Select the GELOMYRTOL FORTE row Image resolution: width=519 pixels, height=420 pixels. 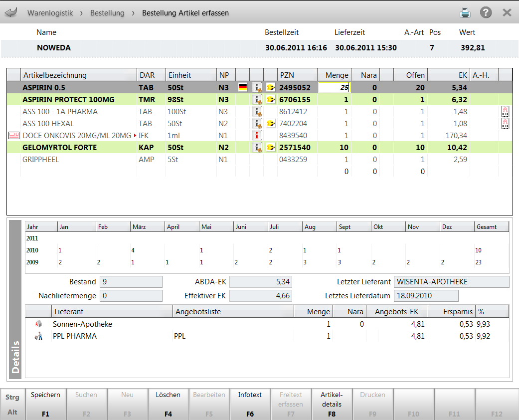coord(259,147)
